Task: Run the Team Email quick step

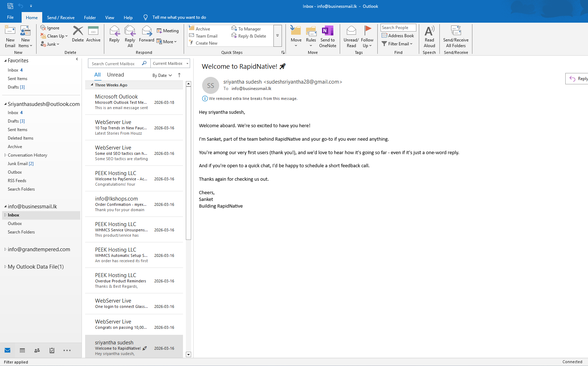Action: 204,36
